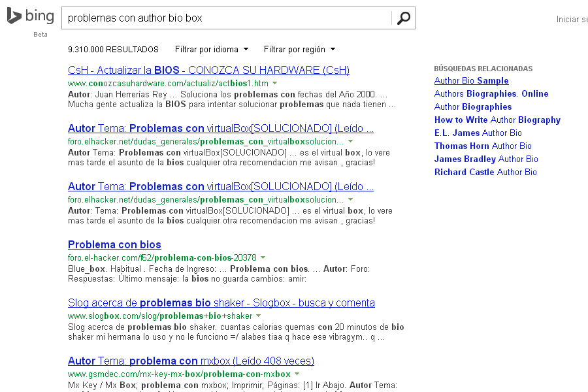Expand arrow beside gsmdec.com mxbox URL
588x392 pixels.
[x=297, y=374]
